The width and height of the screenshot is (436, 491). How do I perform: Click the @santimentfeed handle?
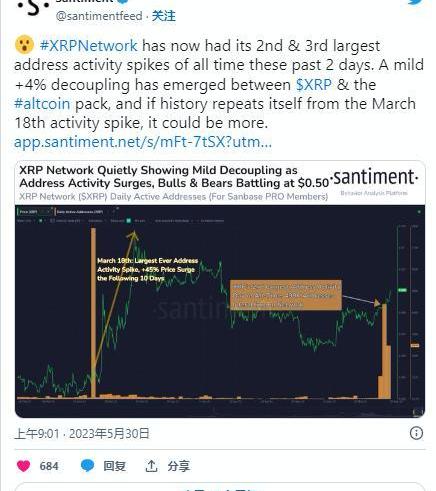(x=99, y=16)
